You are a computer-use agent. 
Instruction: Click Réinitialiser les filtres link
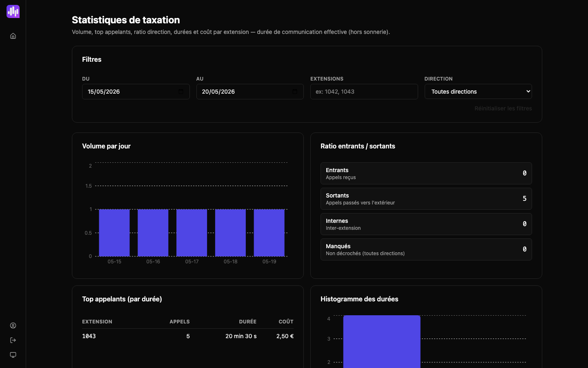pos(503,108)
